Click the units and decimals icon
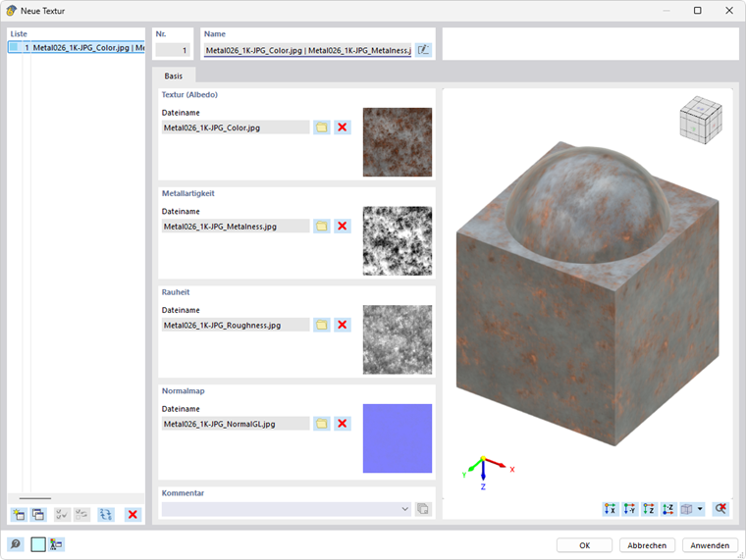 click(56, 544)
